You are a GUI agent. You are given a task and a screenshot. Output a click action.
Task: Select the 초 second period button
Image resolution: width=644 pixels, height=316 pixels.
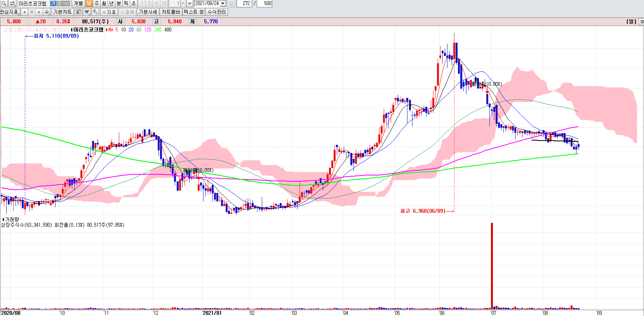[133, 3]
